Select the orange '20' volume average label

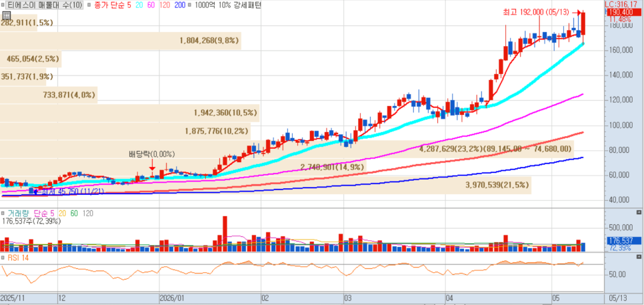(x=62, y=214)
